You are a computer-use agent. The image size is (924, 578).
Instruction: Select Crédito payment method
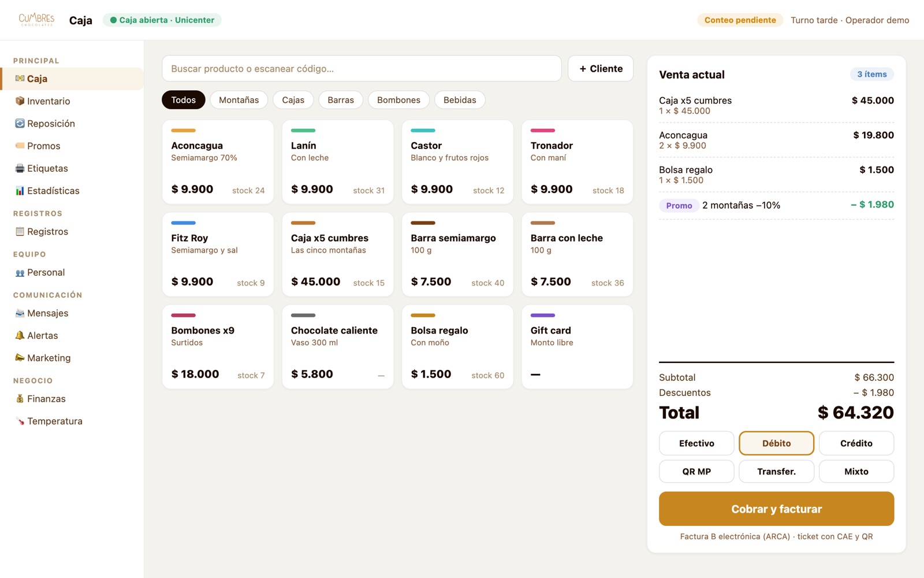856,443
